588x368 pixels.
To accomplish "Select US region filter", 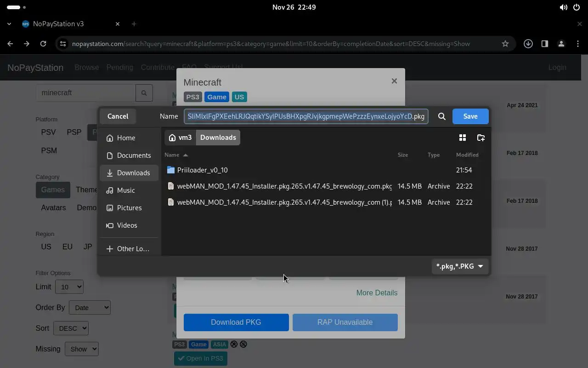I will pos(46,247).
